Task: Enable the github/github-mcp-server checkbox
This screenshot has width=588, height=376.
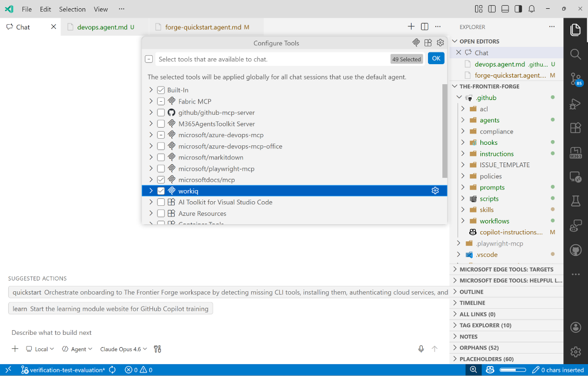Action: pos(160,112)
